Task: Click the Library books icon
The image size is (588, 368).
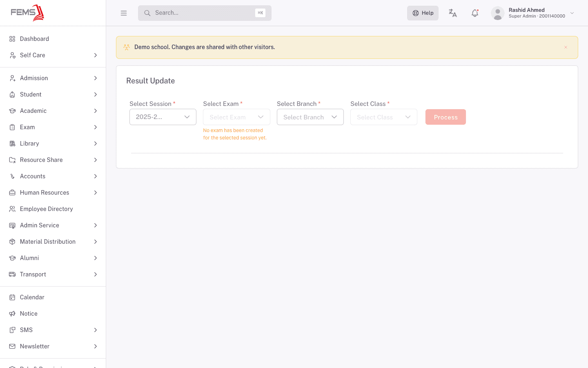Action: tap(12, 144)
